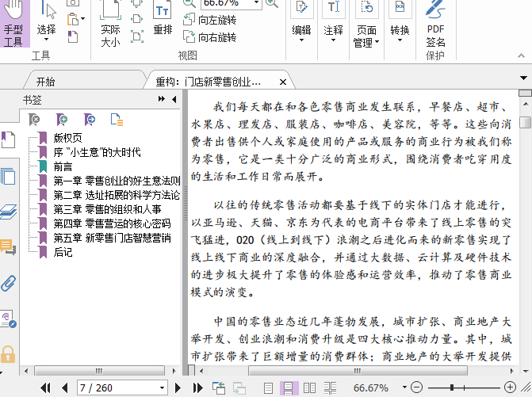The image size is (532, 397).
Task: Click the Actual Size (实际大小) button
Action: 111,24
